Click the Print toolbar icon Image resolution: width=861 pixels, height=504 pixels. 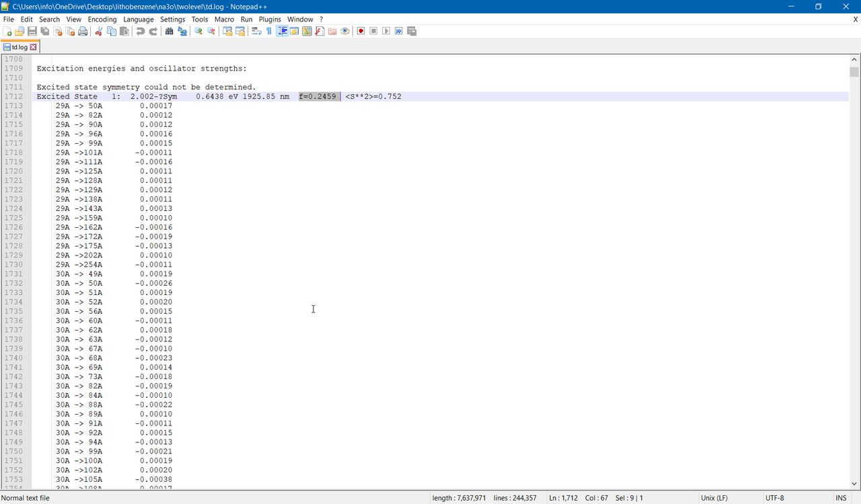83,31
